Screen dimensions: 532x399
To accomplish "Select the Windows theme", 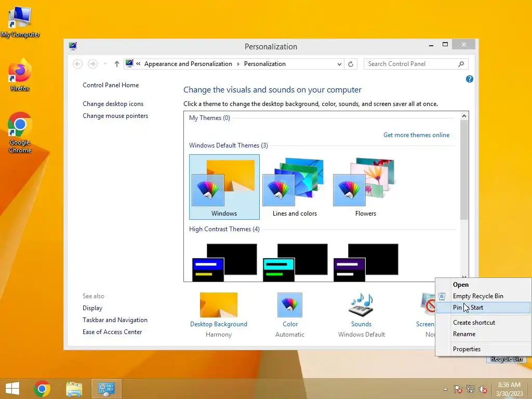I will pos(224,187).
